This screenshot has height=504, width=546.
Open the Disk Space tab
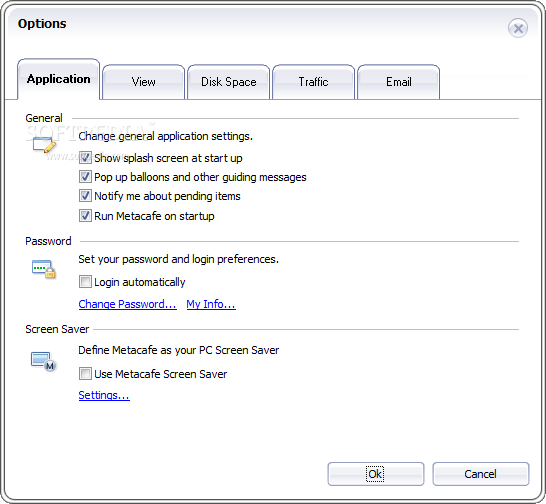[x=228, y=82]
